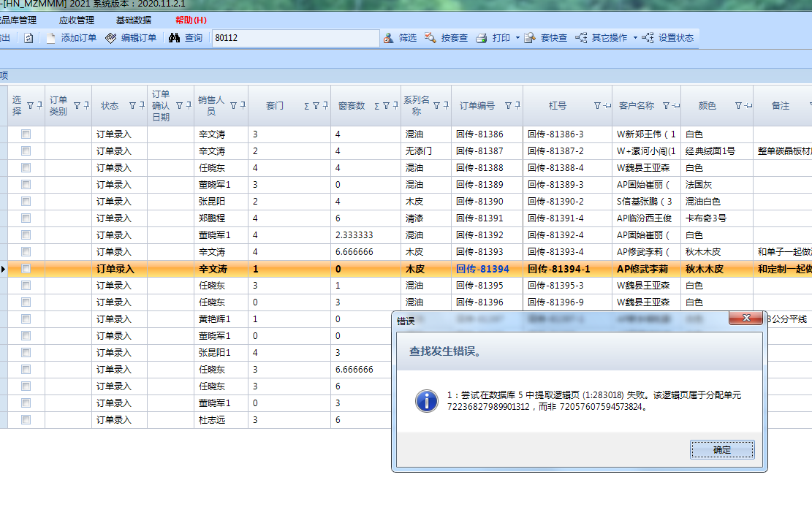Click the 添加订单 (add order) toolbar icon
Screen dimensions: 812x507
[51, 38]
